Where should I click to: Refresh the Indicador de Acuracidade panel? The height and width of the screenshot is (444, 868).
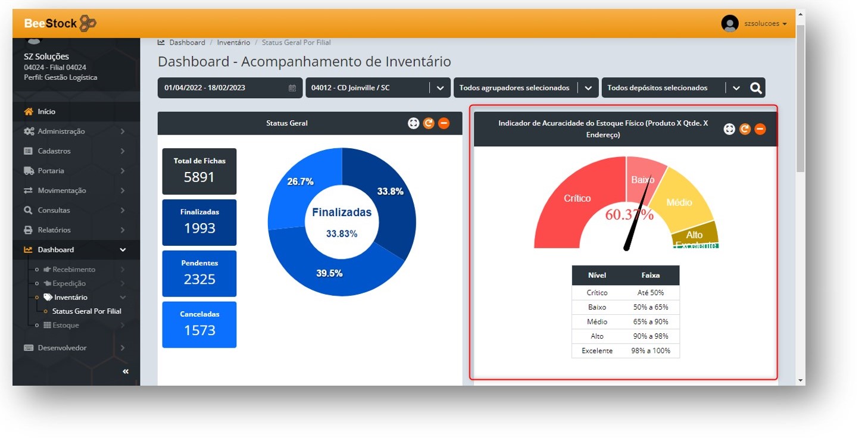pos(745,129)
